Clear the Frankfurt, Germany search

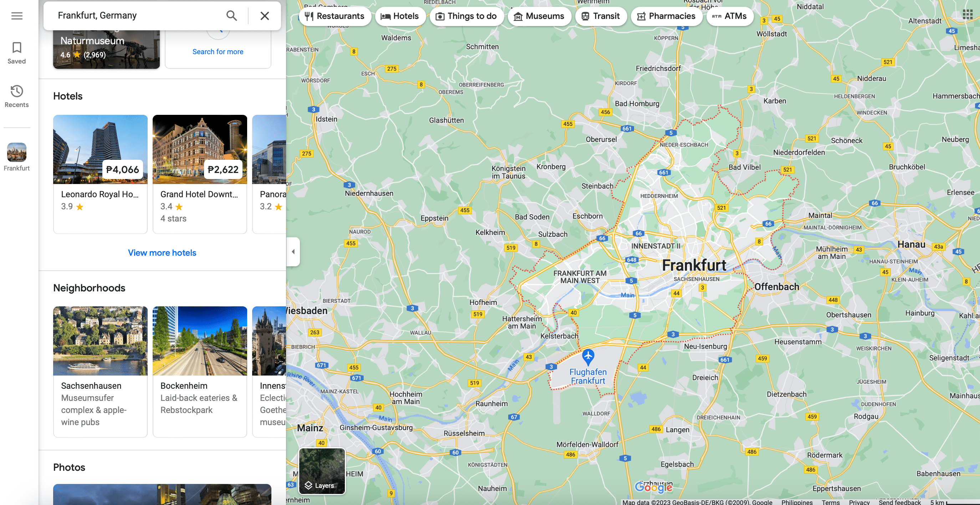click(264, 16)
